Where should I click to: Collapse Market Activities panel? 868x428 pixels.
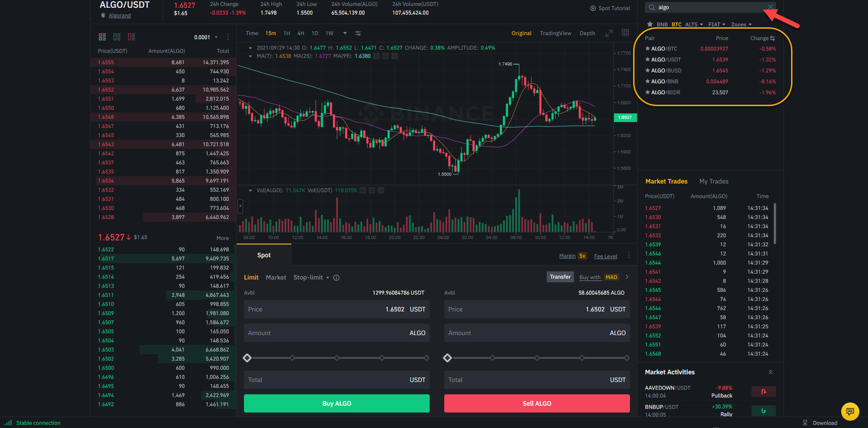[x=771, y=372]
